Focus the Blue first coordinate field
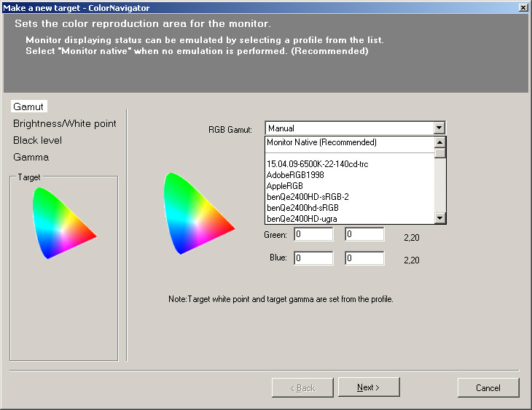Screen dimensions: 532x410 tap(313, 258)
